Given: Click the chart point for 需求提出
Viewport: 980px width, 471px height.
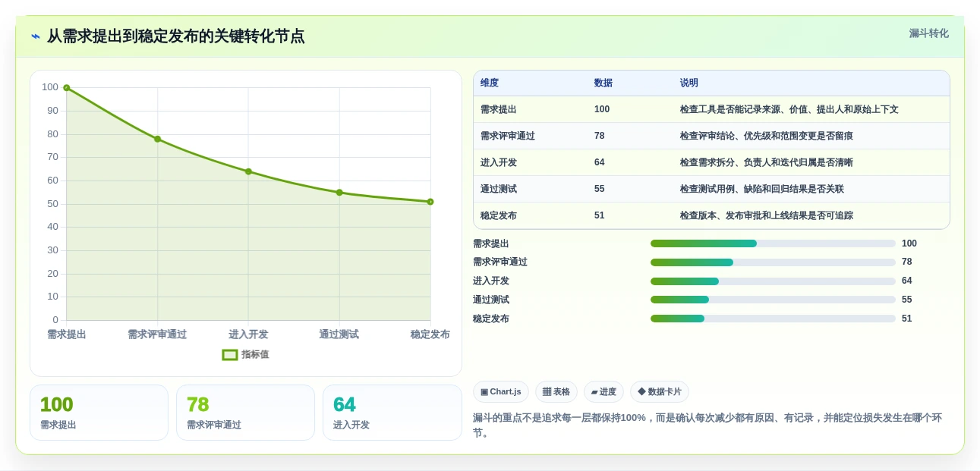Looking at the screenshot, I should (x=67, y=88).
